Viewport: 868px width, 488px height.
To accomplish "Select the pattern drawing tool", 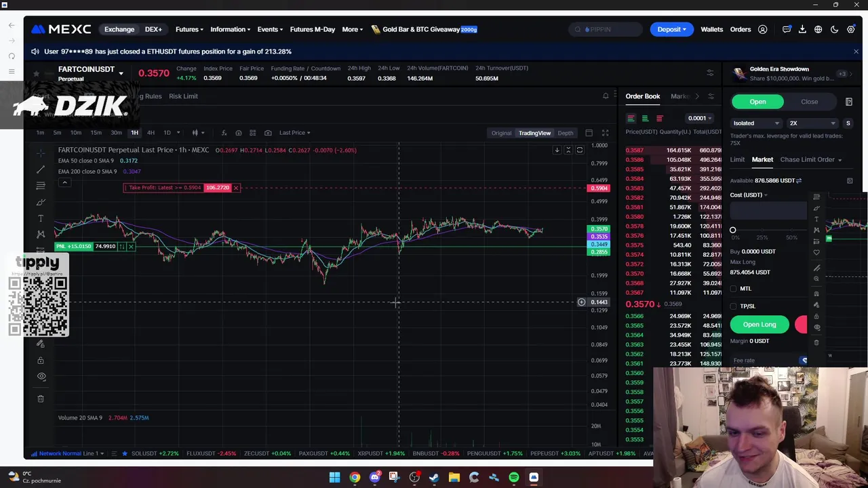I will click(41, 235).
